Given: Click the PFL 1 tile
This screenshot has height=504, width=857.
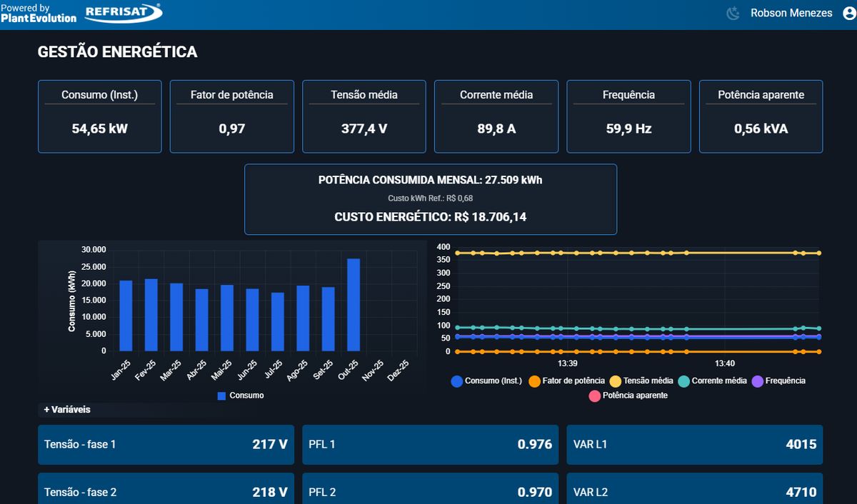Looking at the screenshot, I should [x=431, y=445].
